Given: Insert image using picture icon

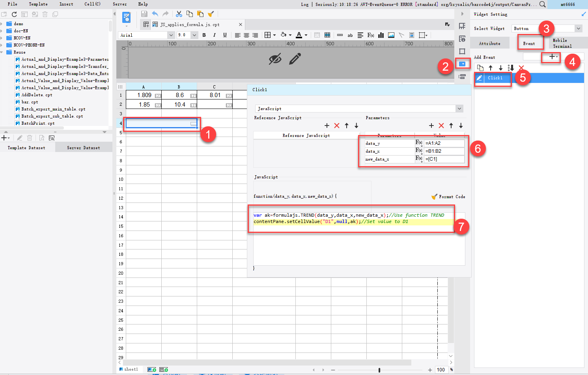Looking at the screenshot, I should click(391, 35).
